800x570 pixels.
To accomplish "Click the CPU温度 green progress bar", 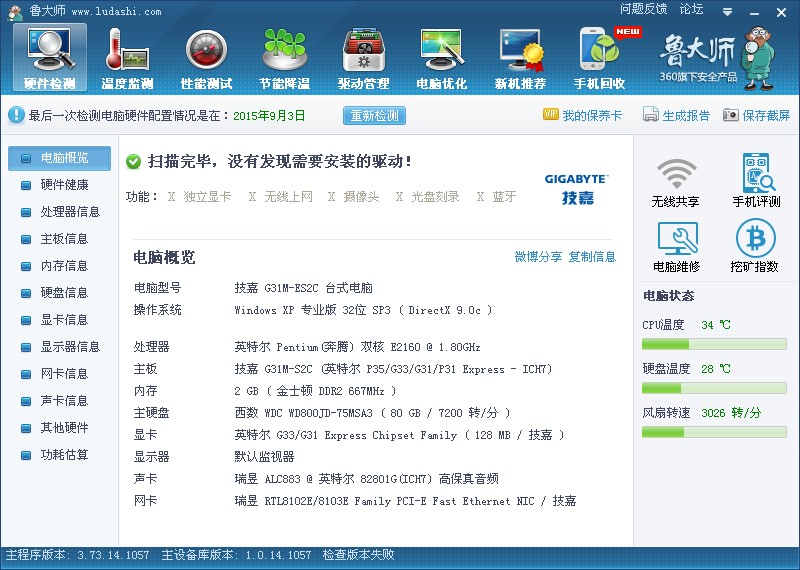I will pyautogui.click(x=711, y=344).
